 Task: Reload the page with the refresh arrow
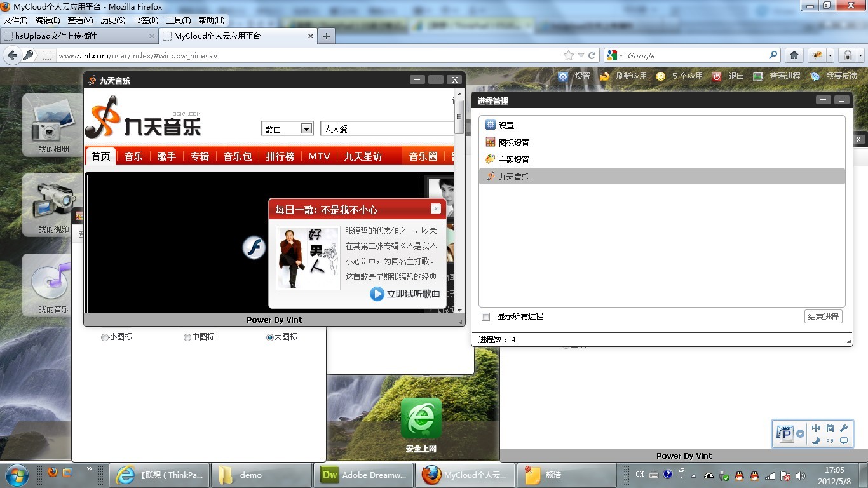[x=592, y=55]
